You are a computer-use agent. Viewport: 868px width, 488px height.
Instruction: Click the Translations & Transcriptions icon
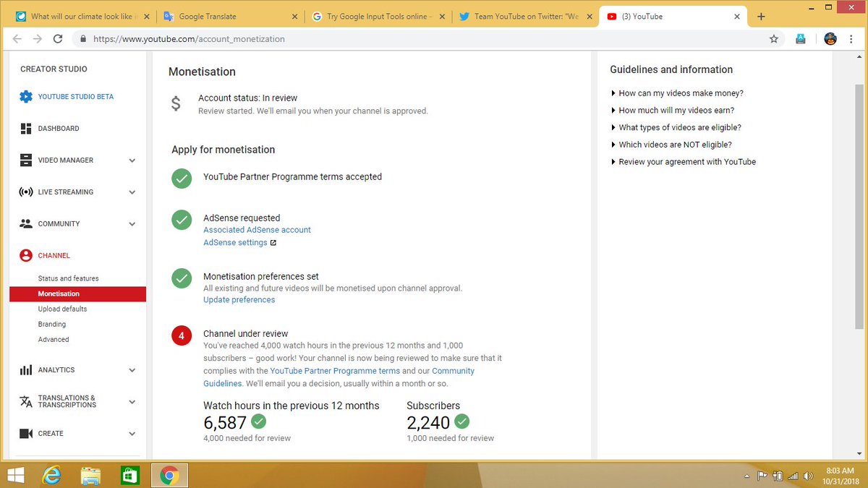pyautogui.click(x=26, y=402)
